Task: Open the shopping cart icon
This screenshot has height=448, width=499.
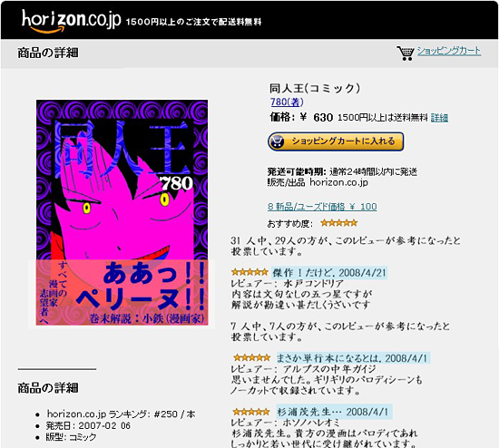Action: 406,54
